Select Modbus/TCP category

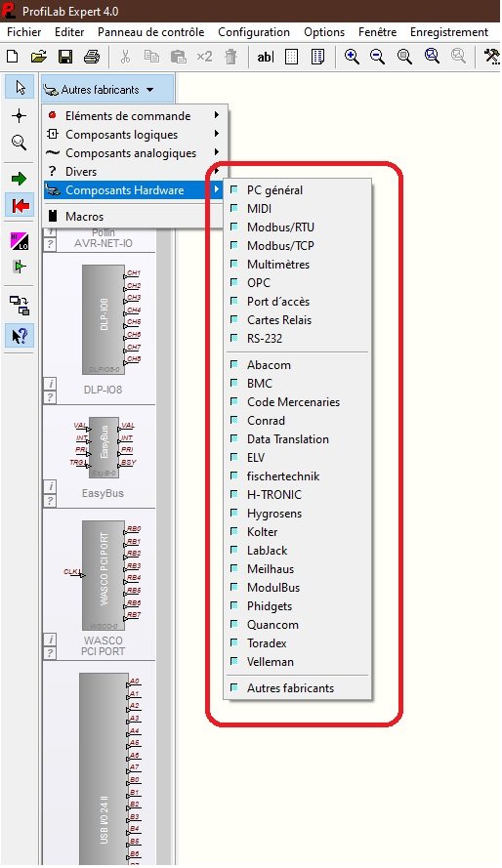[298, 246]
